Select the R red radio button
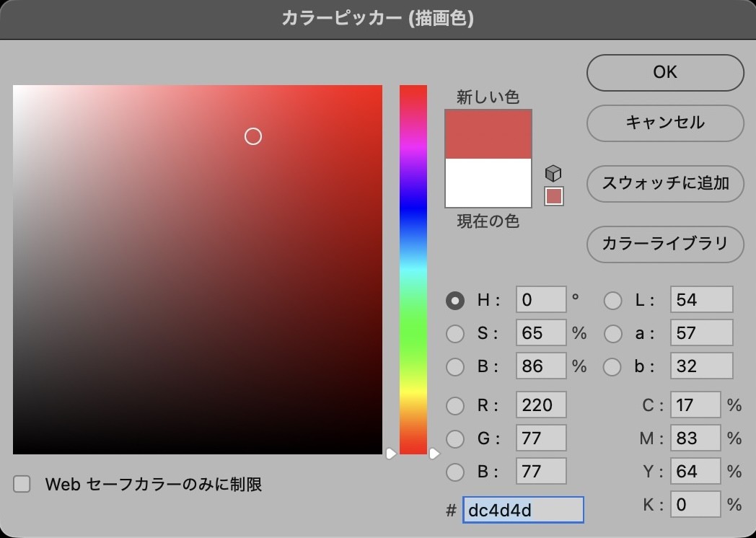 tap(454, 405)
